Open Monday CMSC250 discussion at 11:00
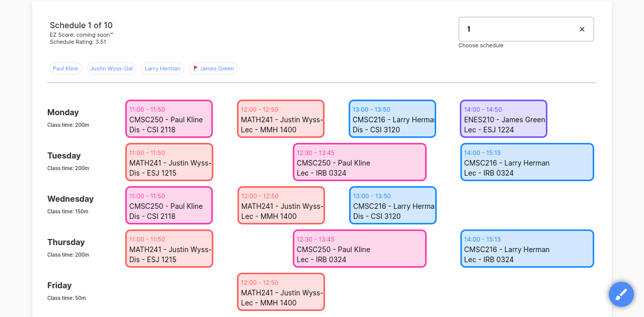The width and height of the screenshot is (644, 317). click(x=169, y=119)
